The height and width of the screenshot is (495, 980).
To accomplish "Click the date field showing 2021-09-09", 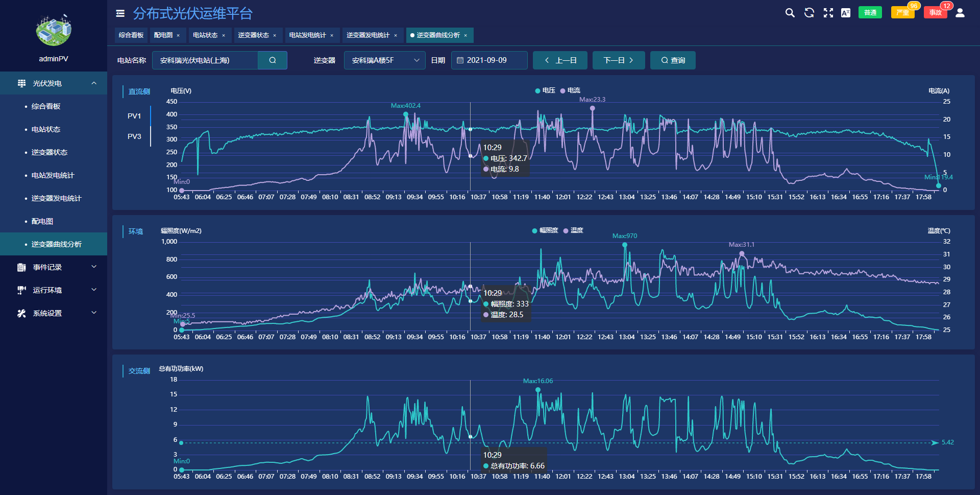I will (489, 60).
